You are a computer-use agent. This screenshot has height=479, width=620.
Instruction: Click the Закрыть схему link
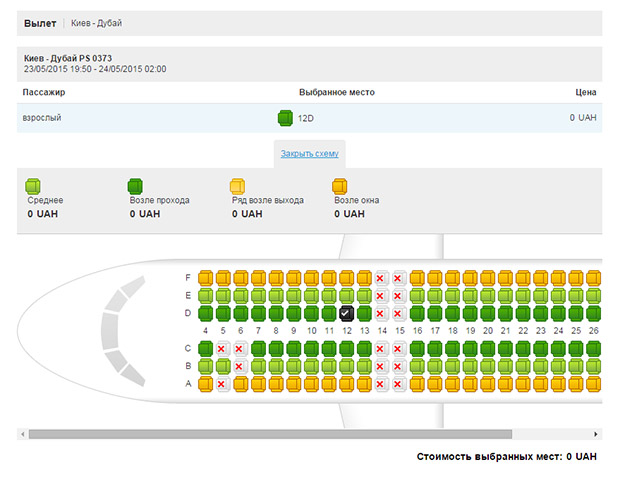[309, 154]
